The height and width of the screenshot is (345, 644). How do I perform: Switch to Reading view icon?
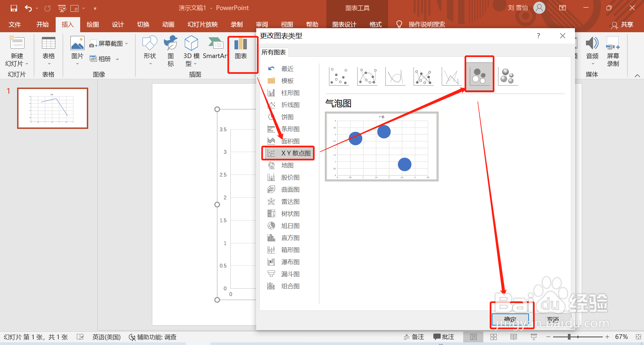click(514, 337)
